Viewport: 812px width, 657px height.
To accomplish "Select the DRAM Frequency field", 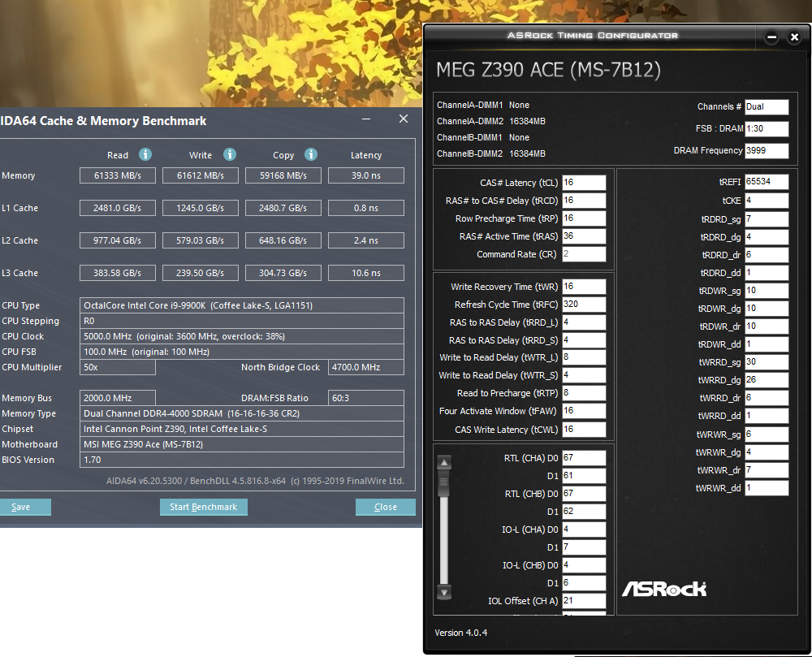I will click(x=767, y=151).
